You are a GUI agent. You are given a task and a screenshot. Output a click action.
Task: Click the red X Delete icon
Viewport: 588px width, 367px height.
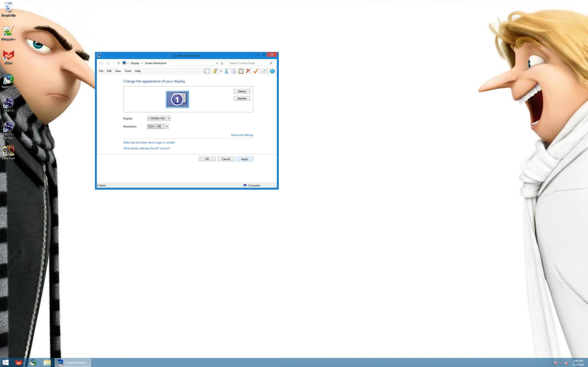coord(248,71)
